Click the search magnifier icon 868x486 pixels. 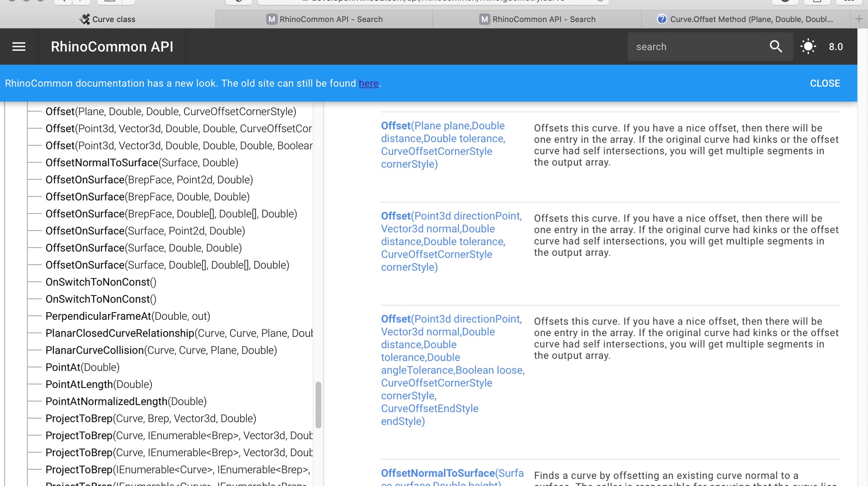coord(776,47)
